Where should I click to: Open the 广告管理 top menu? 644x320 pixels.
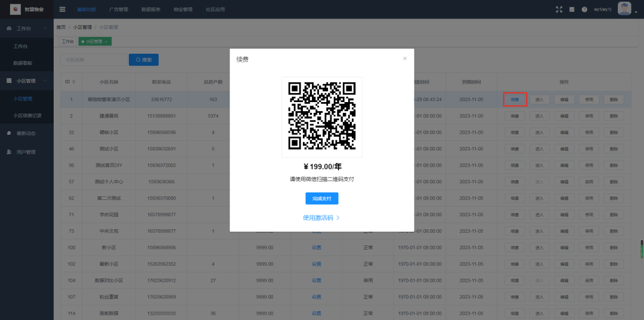click(x=119, y=9)
